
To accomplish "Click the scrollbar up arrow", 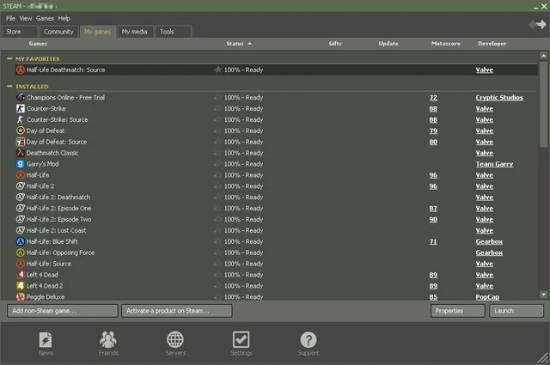I will tap(543, 55).
